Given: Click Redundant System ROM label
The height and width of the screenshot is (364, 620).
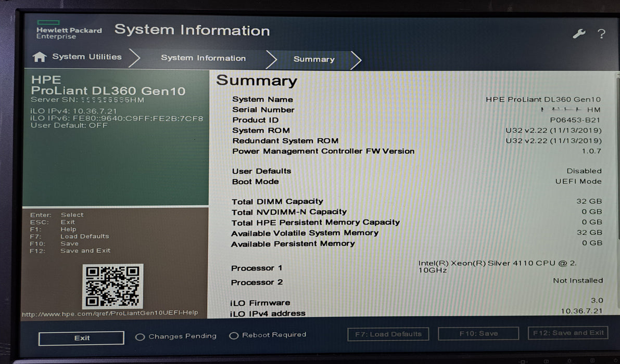Looking at the screenshot, I should coord(285,141).
